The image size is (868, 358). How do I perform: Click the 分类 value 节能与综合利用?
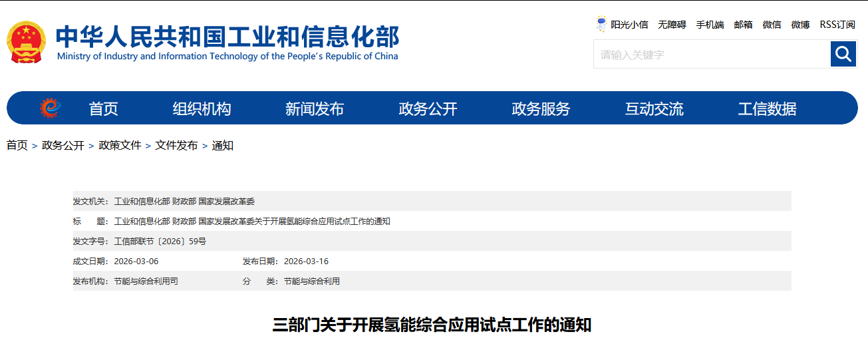(x=311, y=281)
